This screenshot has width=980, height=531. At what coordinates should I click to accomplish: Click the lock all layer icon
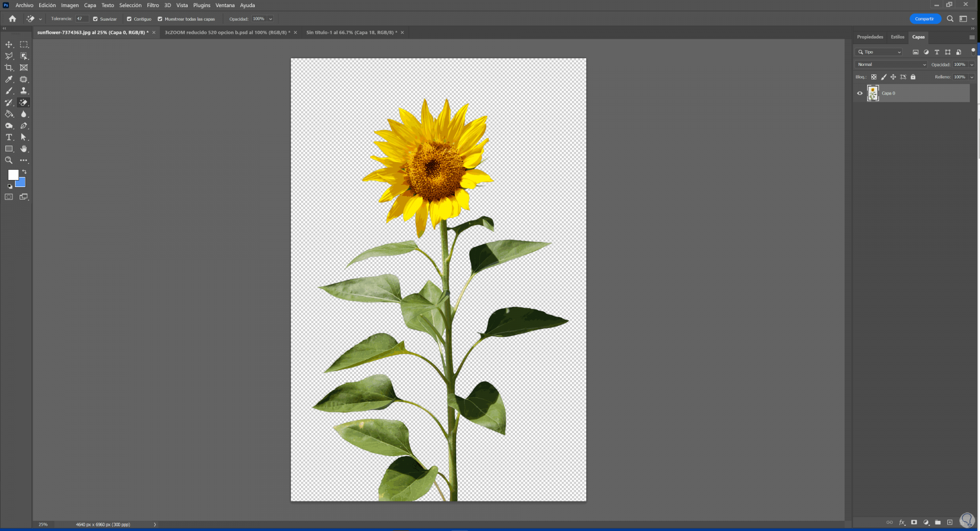[x=913, y=77]
